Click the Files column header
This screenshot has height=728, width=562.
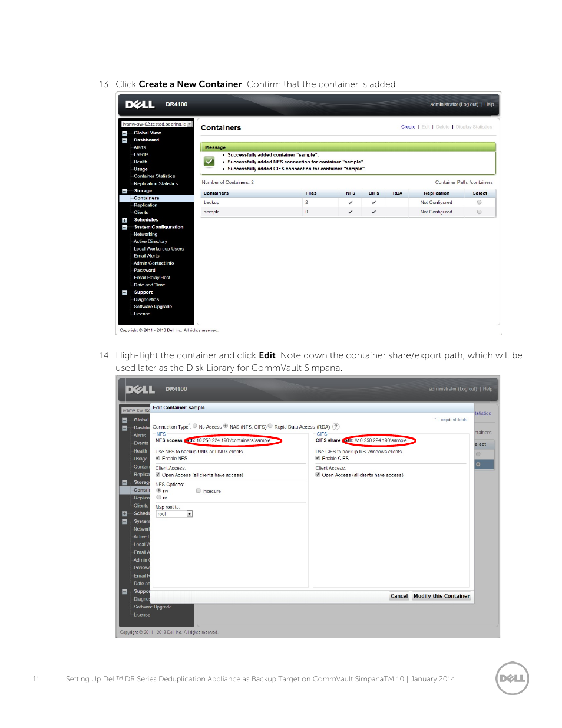pyautogui.click(x=311, y=193)
